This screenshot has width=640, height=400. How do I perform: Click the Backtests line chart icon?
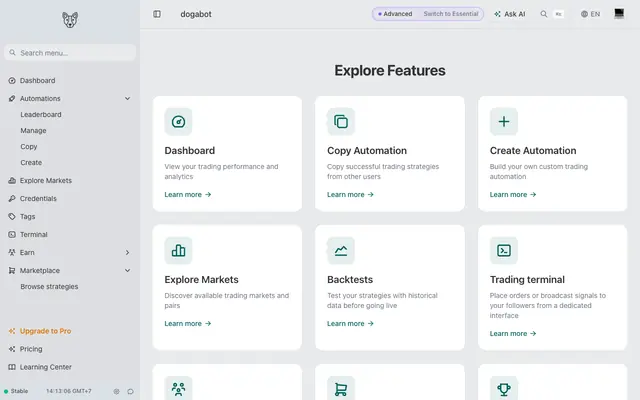pos(341,251)
